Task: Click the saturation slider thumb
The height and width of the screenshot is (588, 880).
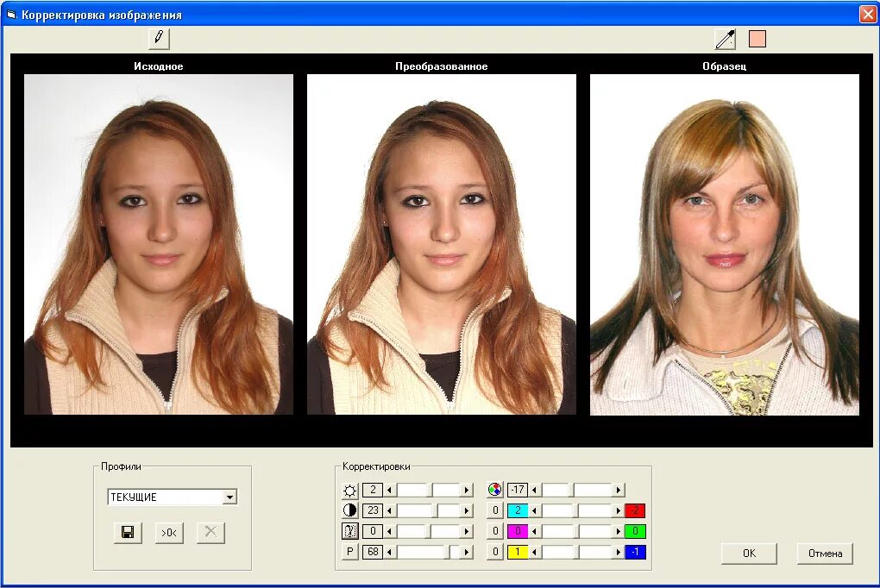Action: tap(571, 490)
